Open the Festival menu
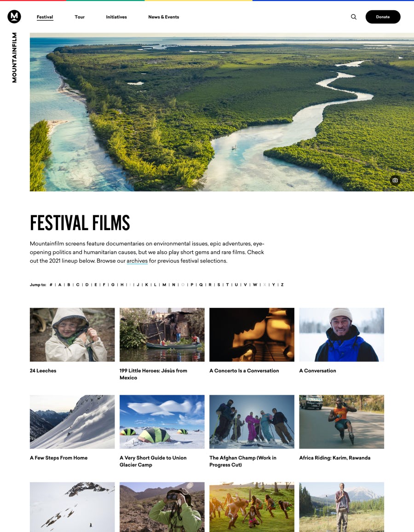The width and height of the screenshot is (414, 532). point(45,17)
